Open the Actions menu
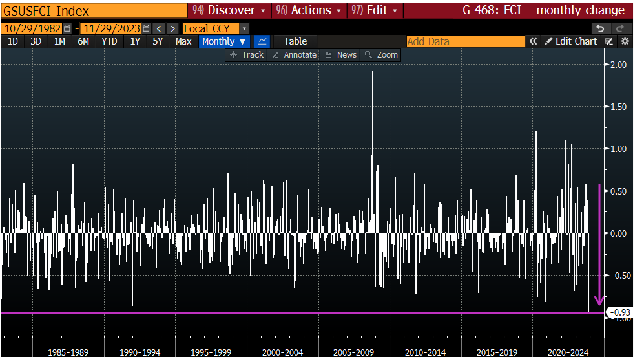644x357 pixels. (x=309, y=10)
